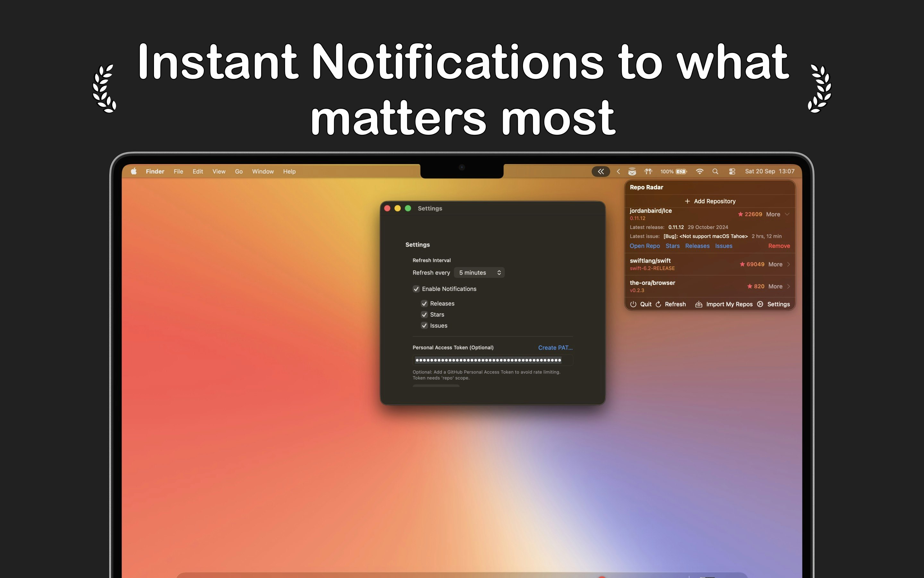924x578 pixels.
Task: Click the star icon next to 22609
Action: click(x=740, y=214)
